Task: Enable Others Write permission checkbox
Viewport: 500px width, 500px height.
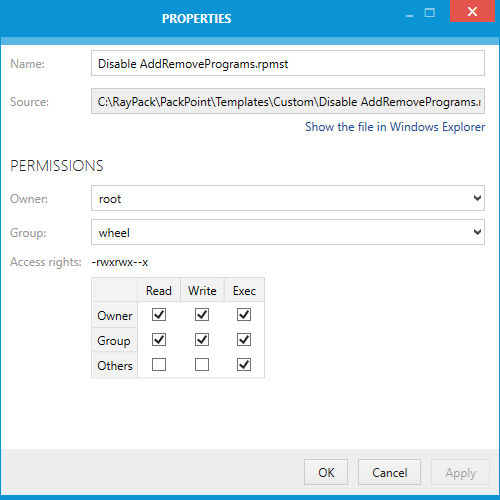Action: coord(202,365)
